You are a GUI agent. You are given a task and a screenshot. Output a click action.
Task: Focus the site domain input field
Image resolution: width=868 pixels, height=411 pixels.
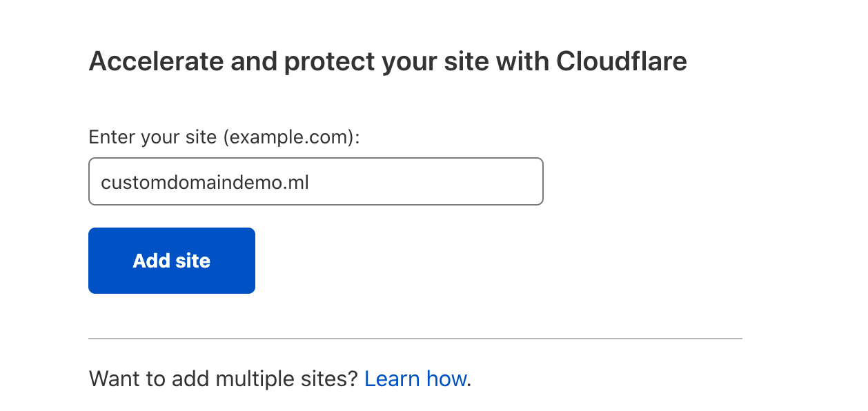pos(316,181)
